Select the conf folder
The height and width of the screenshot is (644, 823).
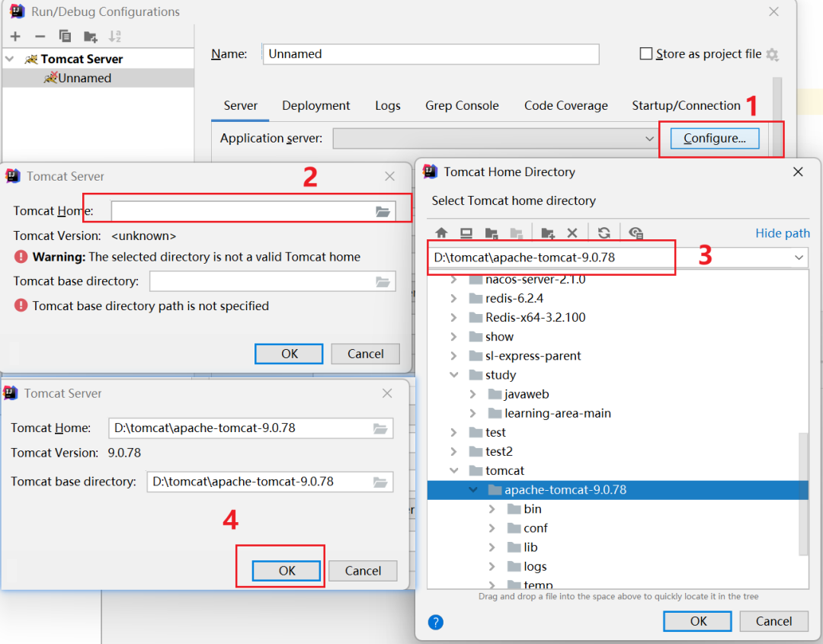(x=536, y=528)
